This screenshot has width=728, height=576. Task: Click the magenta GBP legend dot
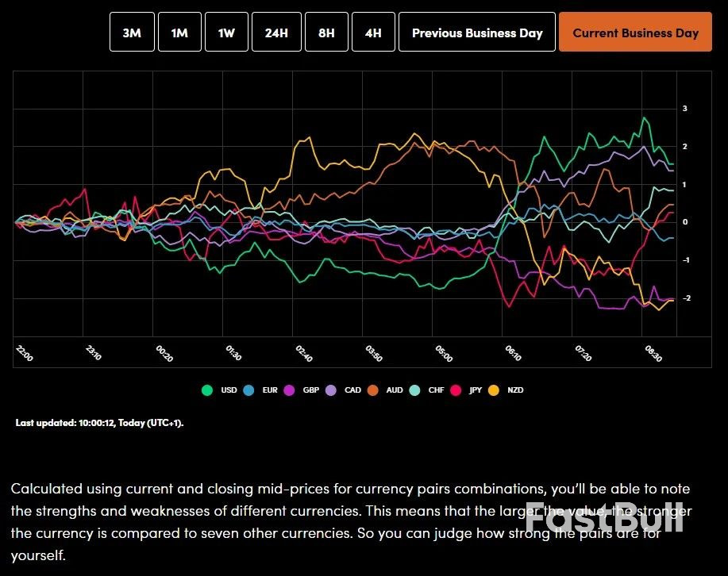(x=290, y=390)
